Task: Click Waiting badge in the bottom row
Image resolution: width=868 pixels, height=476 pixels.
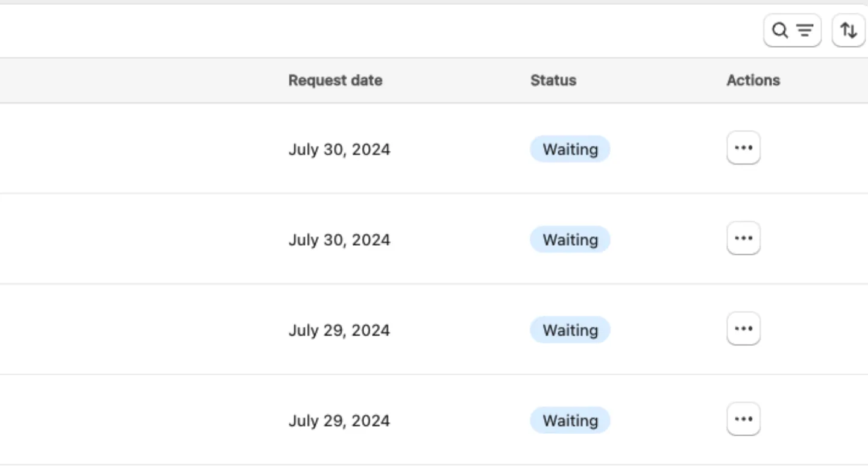Action: pyautogui.click(x=570, y=420)
